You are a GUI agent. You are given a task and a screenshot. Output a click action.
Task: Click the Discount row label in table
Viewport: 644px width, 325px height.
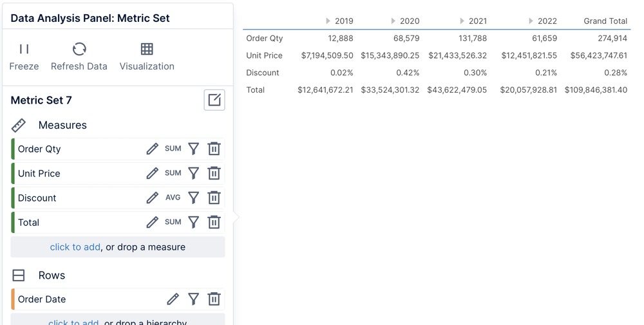[263, 73]
